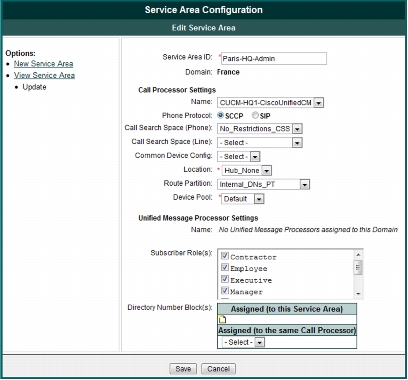The image size is (408, 380).
Task: Uncheck the Manager subscriber role
Action: pos(225,291)
